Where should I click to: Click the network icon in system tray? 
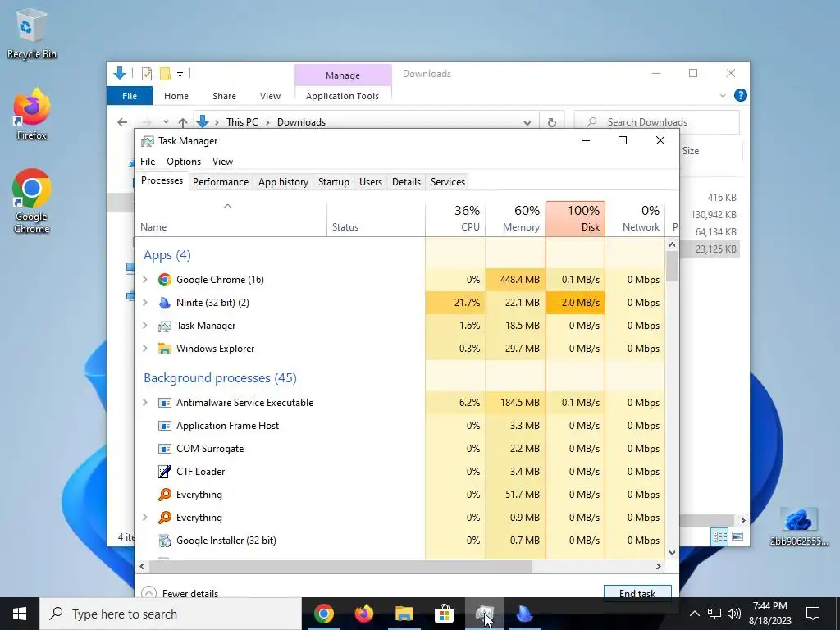click(714, 614)
